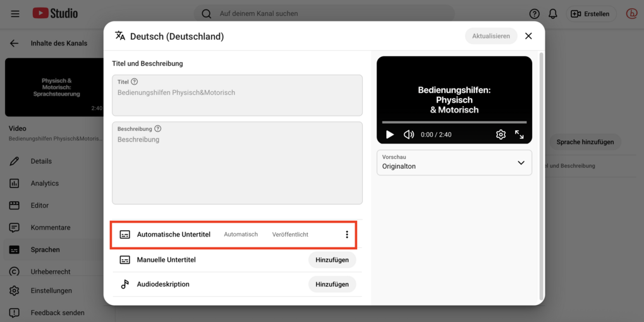Screen dimensions: 644x322
Task: Open the Erstellen create menu
Action: [590, 14]
